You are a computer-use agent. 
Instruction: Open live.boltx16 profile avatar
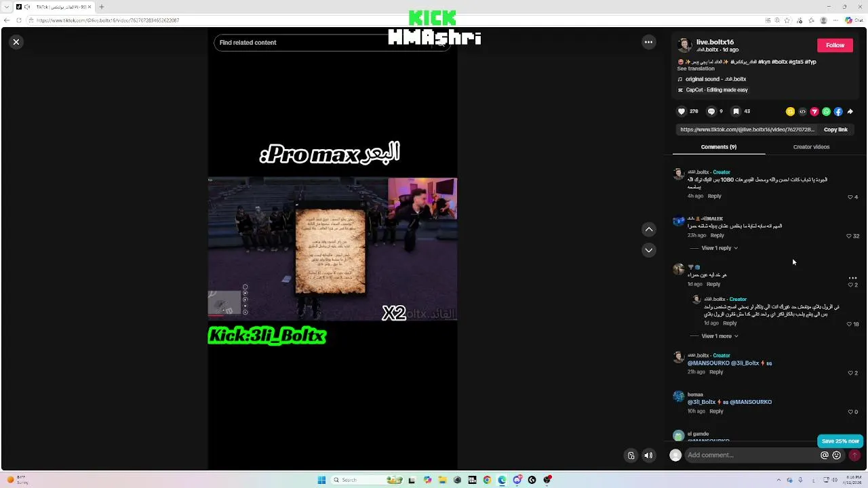pos(684,45)
